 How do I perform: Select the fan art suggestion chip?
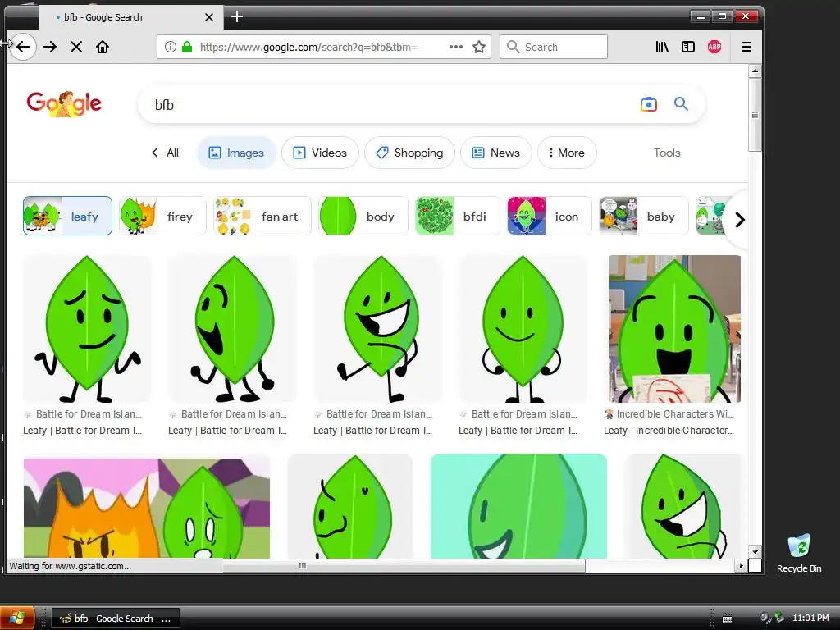tap(262, 216)
